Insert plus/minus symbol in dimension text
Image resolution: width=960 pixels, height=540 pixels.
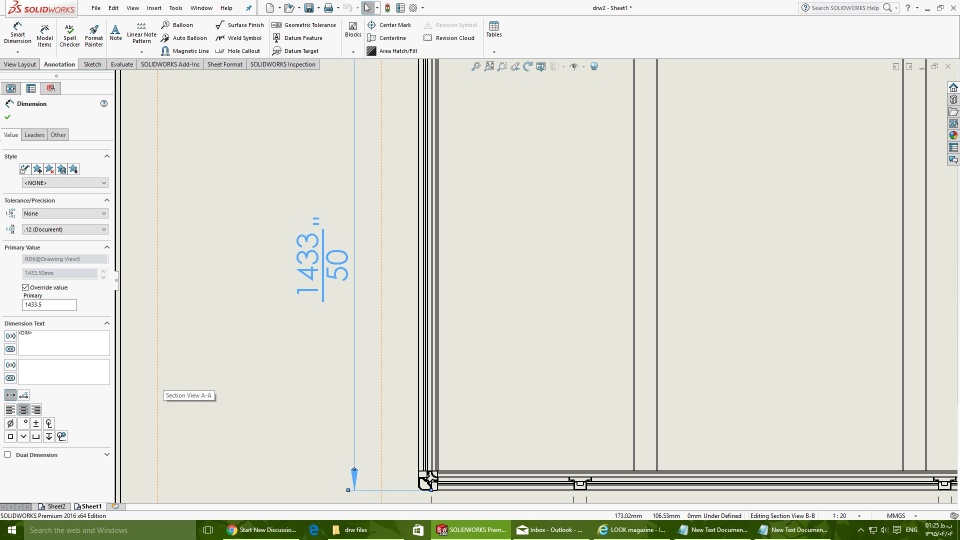36,423
